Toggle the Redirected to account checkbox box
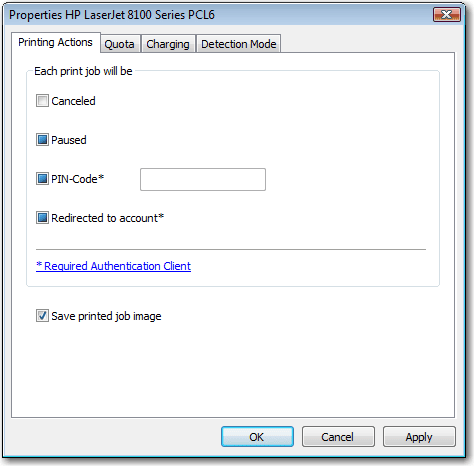The height and width of the screenshot is (466, 474). pos(42,218)
